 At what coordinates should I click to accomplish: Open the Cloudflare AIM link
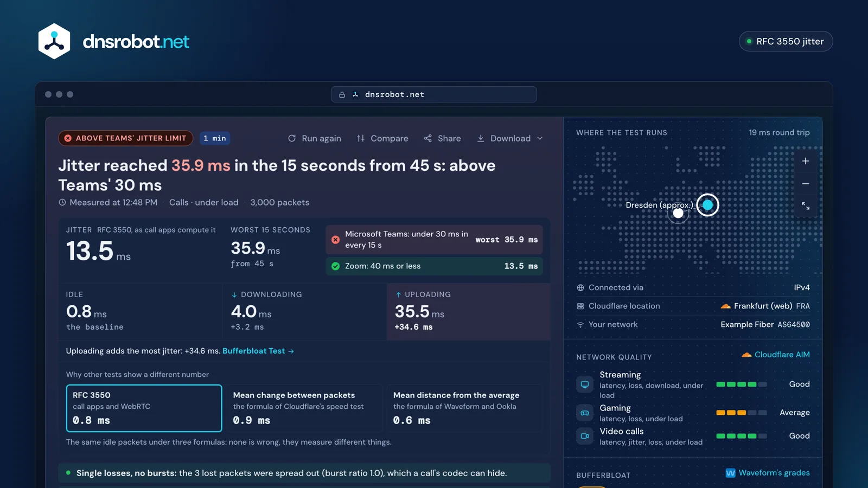pyautogui.click(x=776, y=355)
